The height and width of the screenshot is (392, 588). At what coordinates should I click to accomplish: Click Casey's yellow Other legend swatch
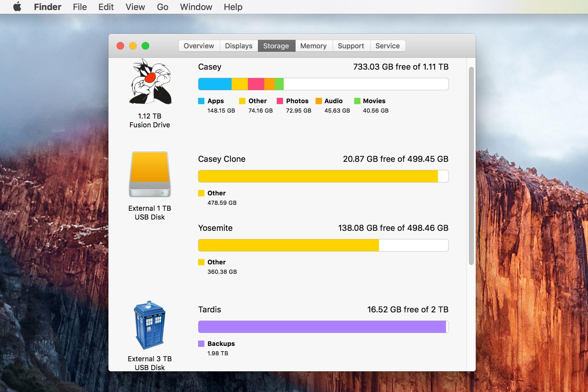[x=242, y=101]
